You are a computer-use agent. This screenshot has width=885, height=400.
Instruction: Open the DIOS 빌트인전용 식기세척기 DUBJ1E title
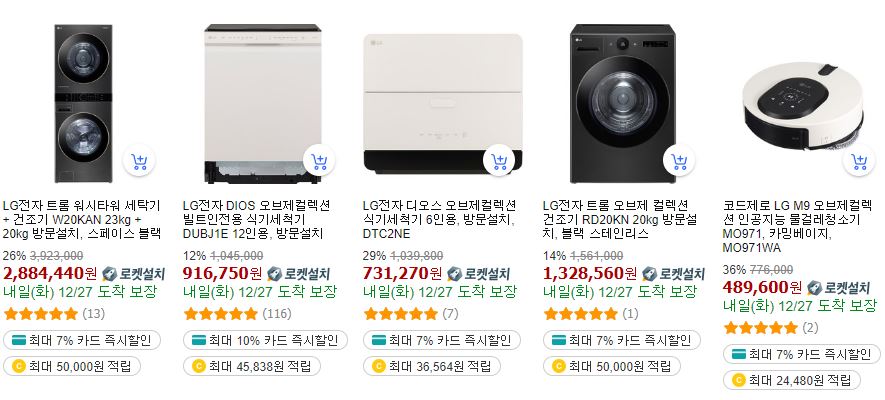pos(257,219)
